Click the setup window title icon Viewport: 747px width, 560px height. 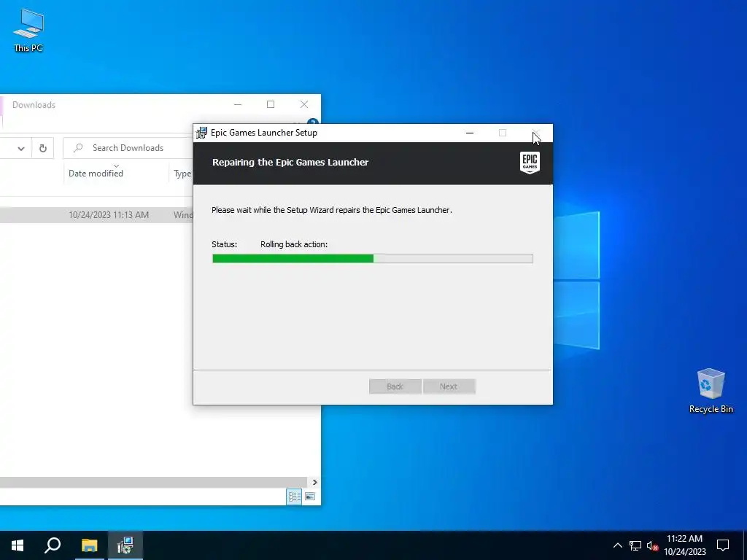pyautogui.click(x=202, y=133)
